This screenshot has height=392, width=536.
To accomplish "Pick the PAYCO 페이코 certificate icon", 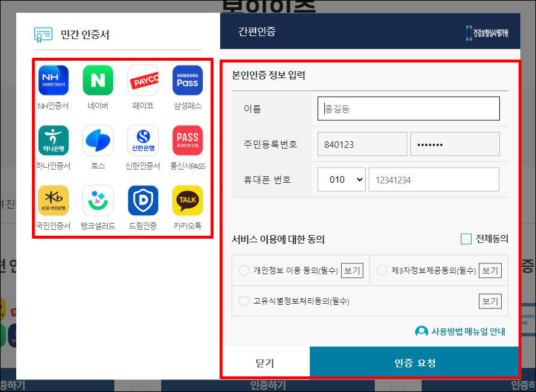I will click(143, 81).
